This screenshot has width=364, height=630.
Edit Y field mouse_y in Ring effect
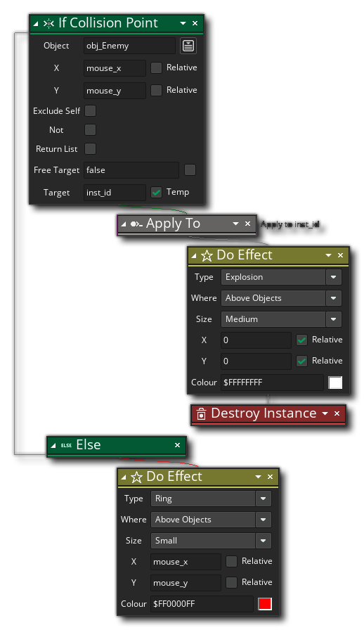(186, 583)
